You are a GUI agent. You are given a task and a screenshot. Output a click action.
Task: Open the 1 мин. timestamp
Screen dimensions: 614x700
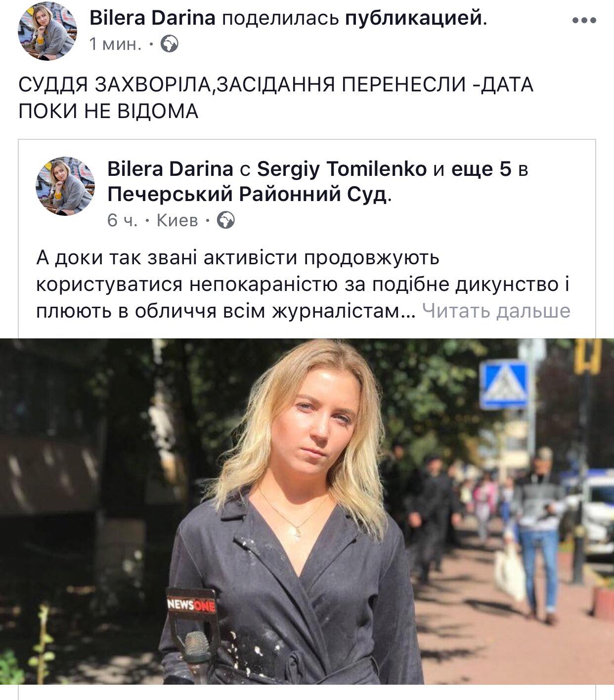(116, 44)
